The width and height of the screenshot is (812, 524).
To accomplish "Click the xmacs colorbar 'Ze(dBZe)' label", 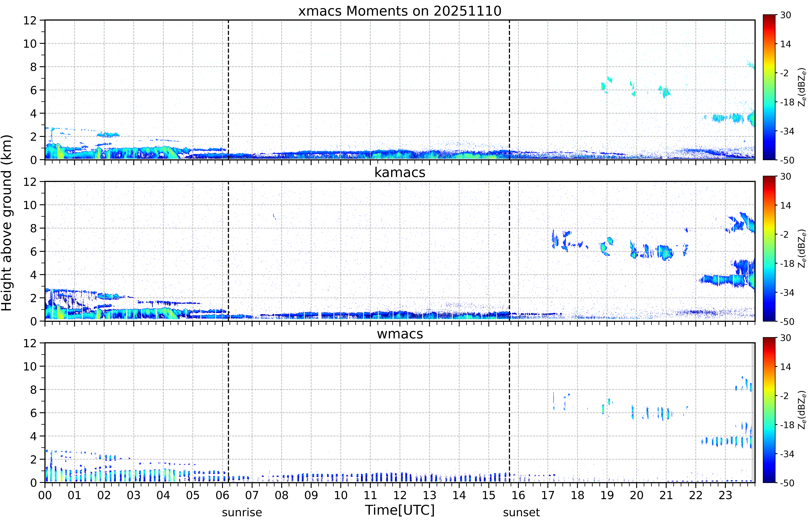I will click(802, 87).
